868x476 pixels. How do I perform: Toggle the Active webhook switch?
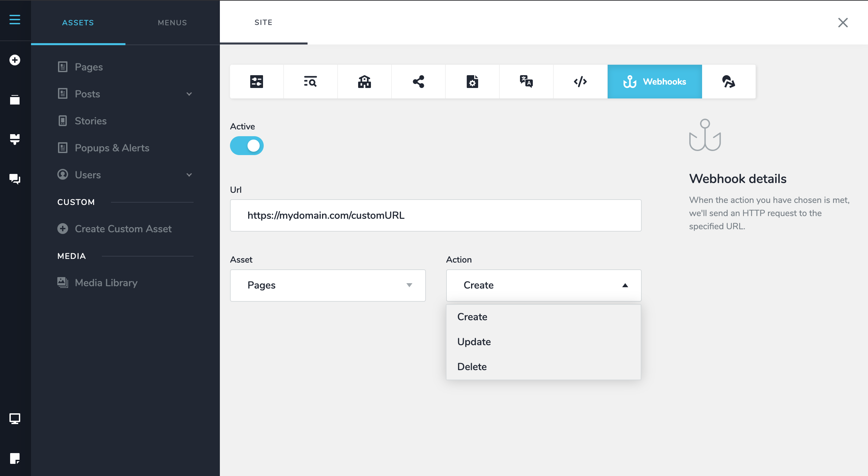(247, 146)
